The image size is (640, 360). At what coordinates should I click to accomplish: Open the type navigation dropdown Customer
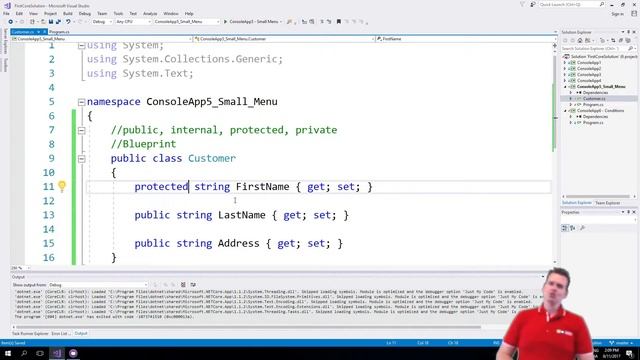coord(284,39)
